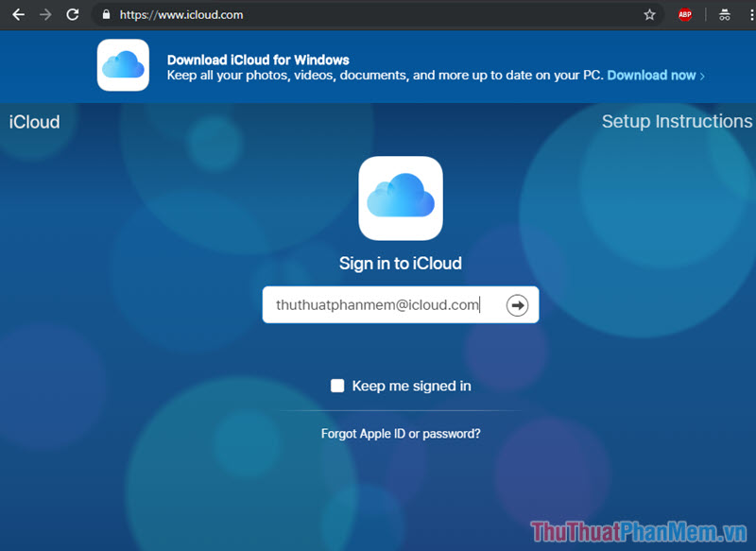This screenshot has width=756, height=551.
Task: Click the "Download now" link
Action: tap(651, 75)
